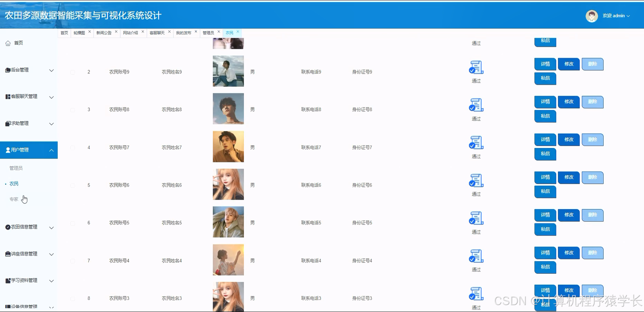The width and height of the screenshot is (644, 312).
Task: Tick the checkbox for row 农民账号6
Action: tap(73, 185)
